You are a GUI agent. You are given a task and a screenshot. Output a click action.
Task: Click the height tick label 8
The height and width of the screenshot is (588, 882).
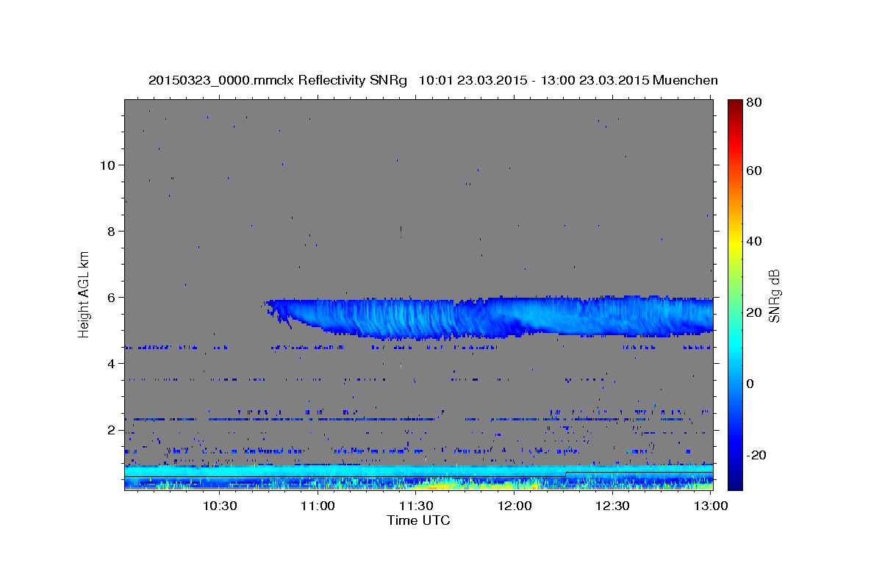pos(112,231)
